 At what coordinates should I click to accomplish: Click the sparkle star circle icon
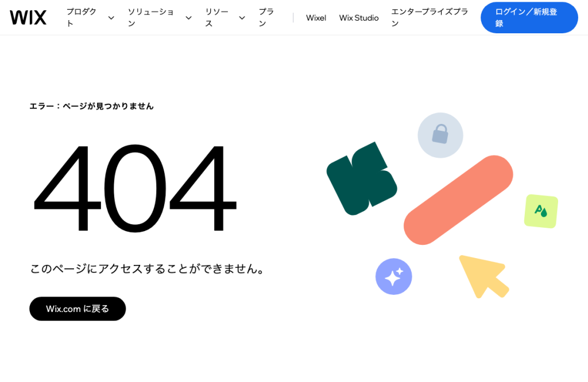pyautogui.click(x=394, y=276)
